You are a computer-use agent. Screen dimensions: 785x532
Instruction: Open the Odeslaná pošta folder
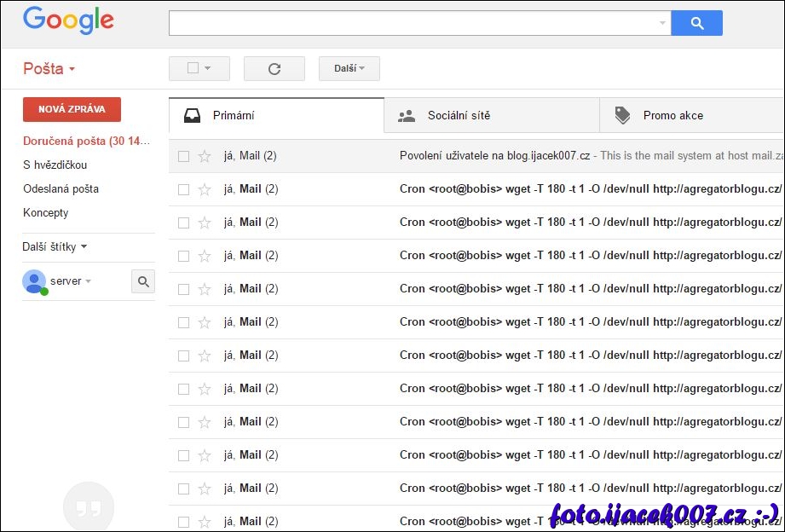click(61, 189)
